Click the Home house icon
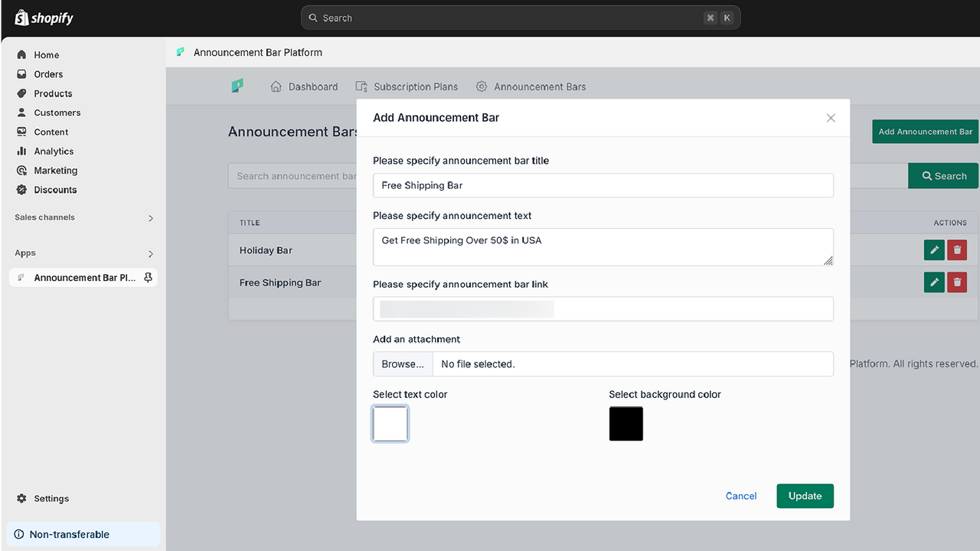The height and width of the screenshot is (551, 980). click(21, 55)
